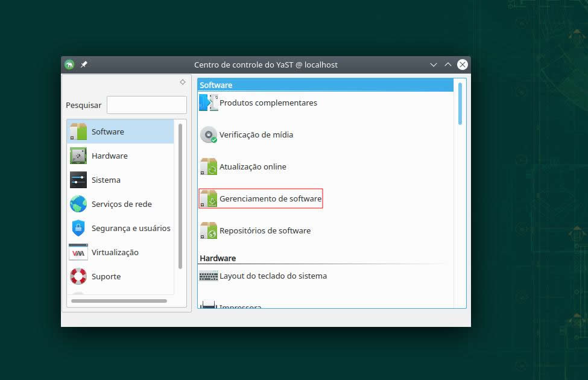Select the Software category in sidebar
588x380 pixels.
tap(107, 131)
